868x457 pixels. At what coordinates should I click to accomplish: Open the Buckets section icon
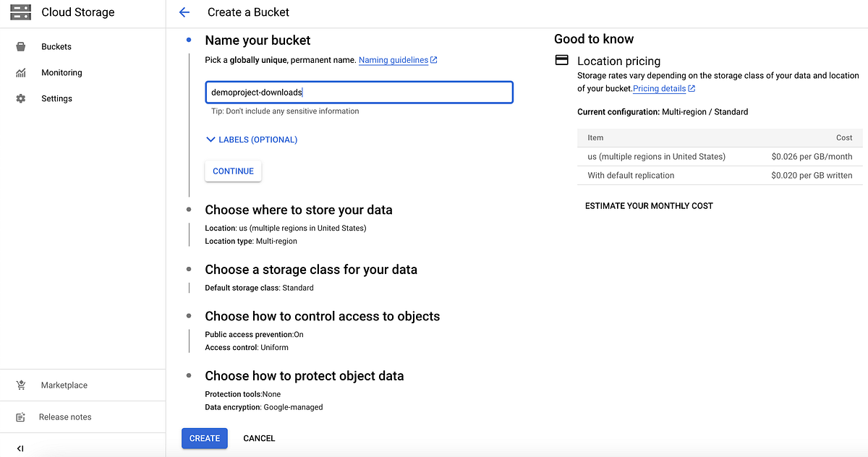22,46
